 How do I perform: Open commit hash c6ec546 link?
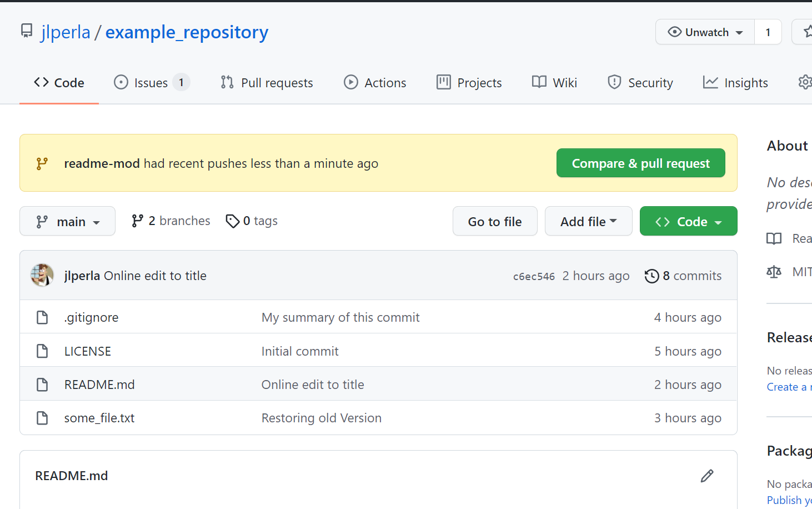point(534,276)
